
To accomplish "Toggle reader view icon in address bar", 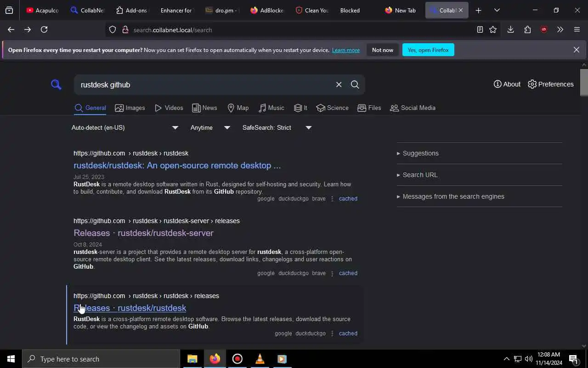I will (480, 29).
